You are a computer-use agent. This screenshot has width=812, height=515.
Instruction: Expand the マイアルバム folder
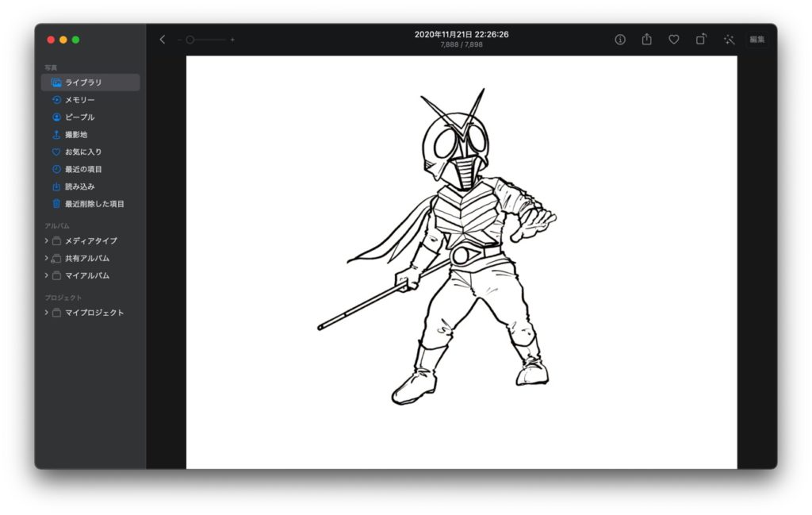tap(46, 275)
